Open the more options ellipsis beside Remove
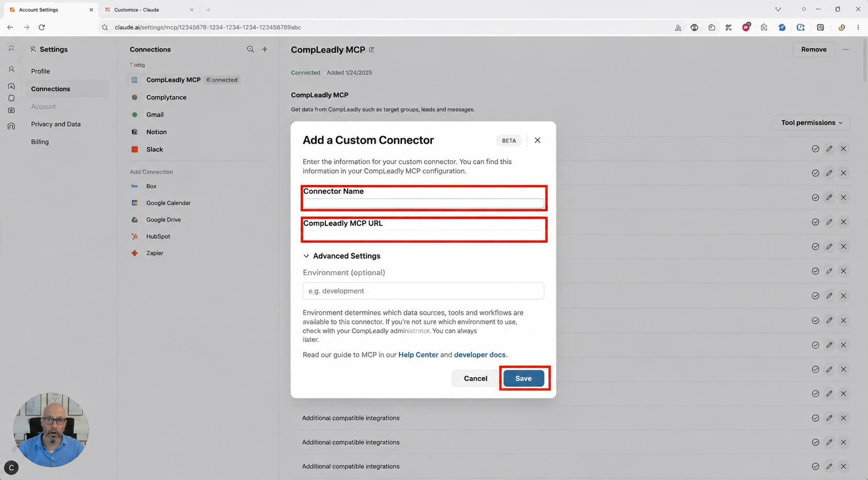The width and height of the screenshot is (868, 480). pos(845,49)
